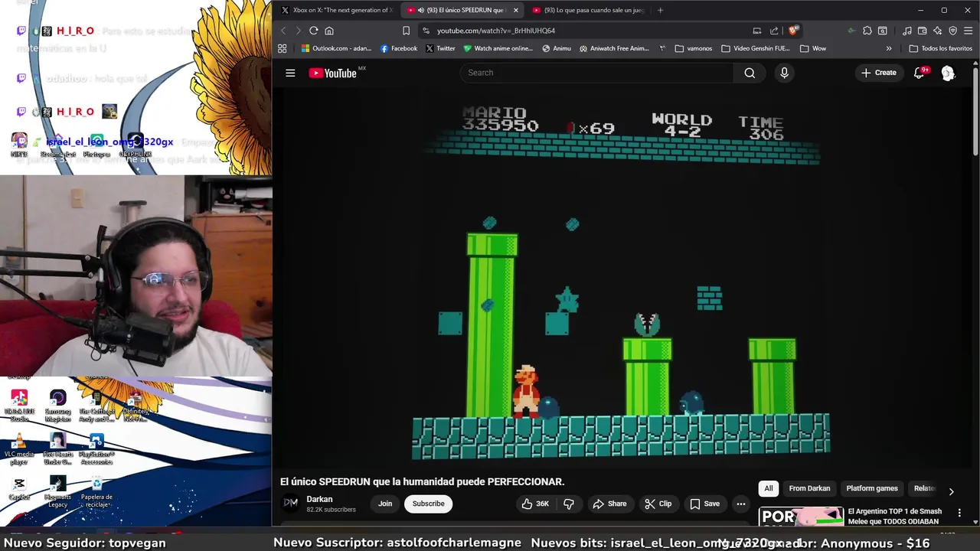Open the YouTube account avatar menu

[948, 73]
